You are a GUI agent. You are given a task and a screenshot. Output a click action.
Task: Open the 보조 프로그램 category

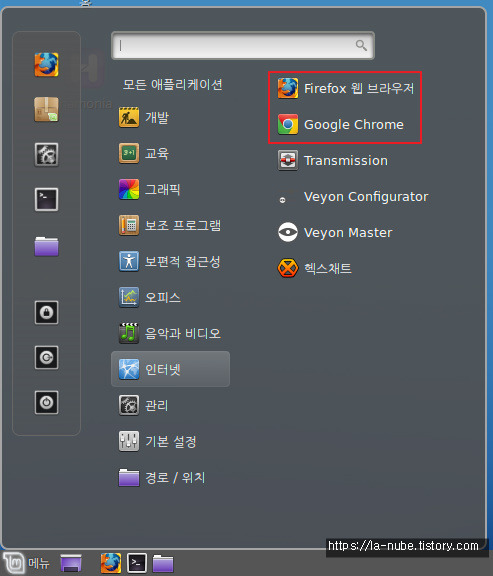170,225
